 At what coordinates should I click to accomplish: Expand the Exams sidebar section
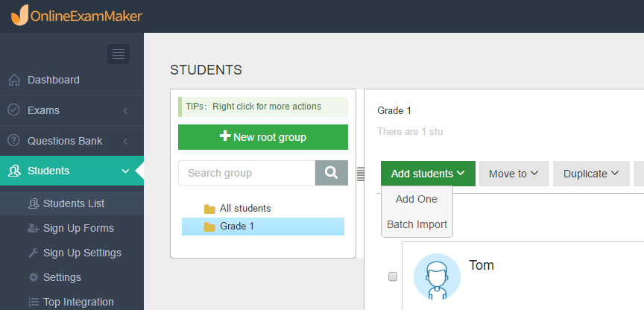(72, 110)
